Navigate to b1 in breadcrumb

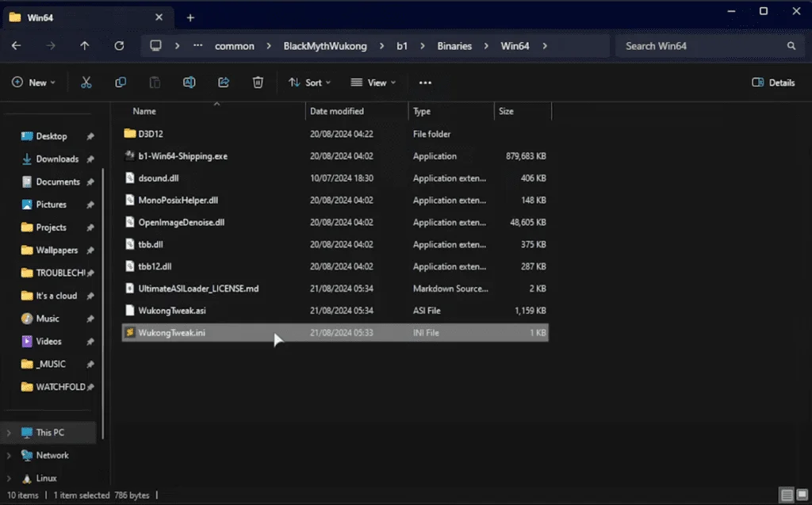coord(402,45)
